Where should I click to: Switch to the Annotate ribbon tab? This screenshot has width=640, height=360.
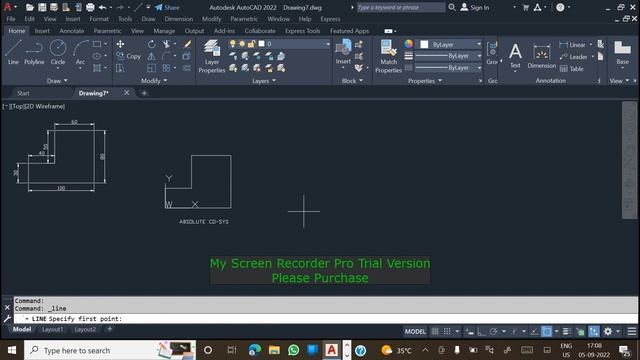click(71, 31)
